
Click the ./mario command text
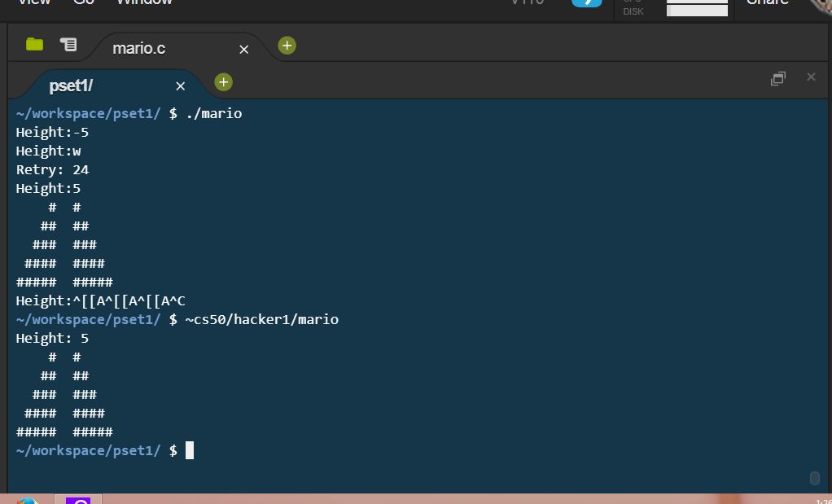tap(214, 113)
